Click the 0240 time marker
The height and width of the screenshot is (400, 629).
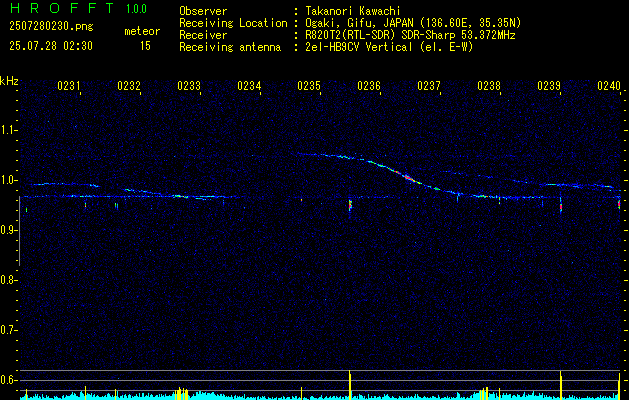coord(609,86)
